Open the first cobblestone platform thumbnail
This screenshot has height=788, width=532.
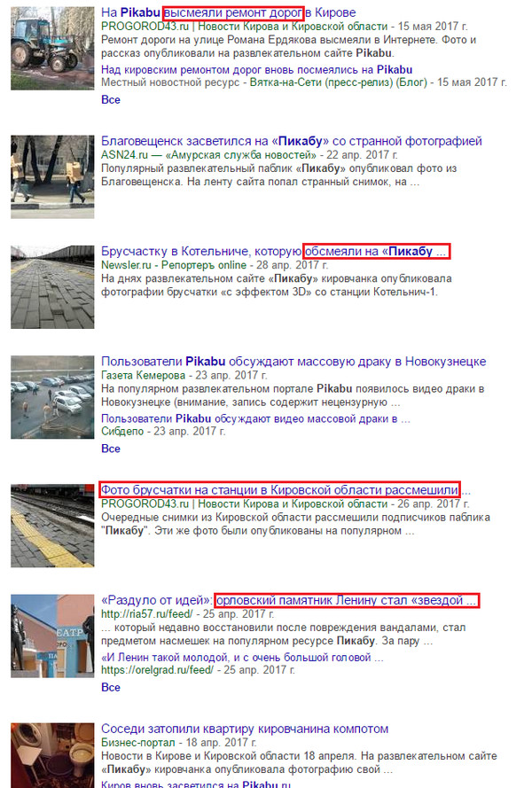click(52, 287)
